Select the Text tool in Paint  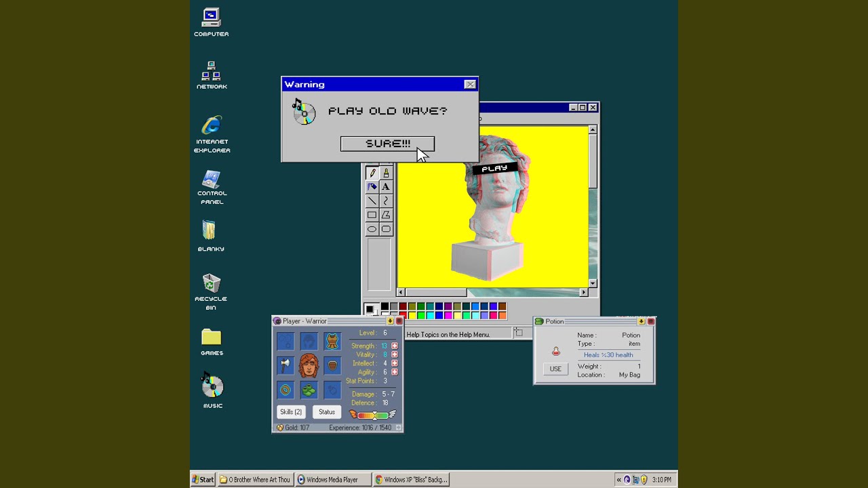coord(386,186)
